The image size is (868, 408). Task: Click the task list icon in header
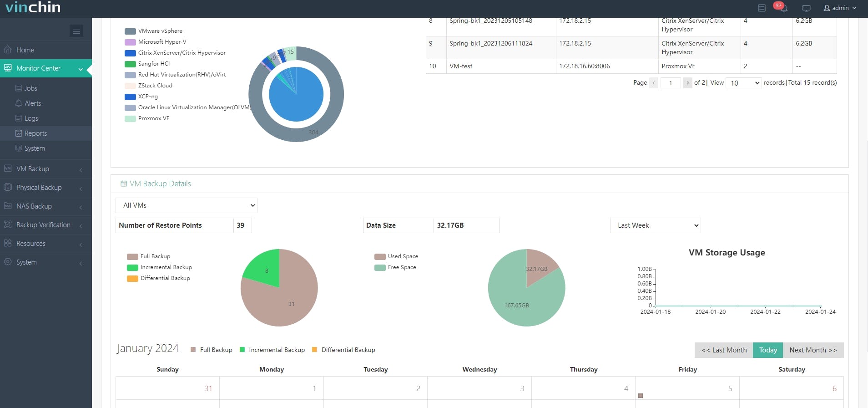tap(762, 8)
